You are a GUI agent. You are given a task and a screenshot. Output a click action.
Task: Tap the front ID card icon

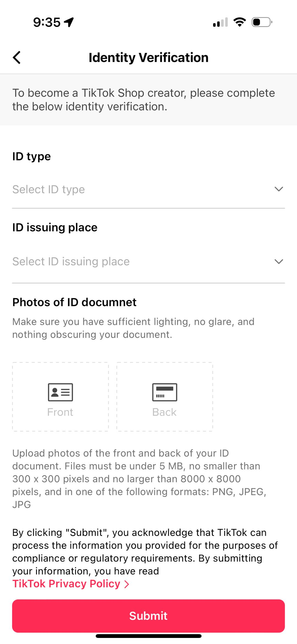[61, 392]
